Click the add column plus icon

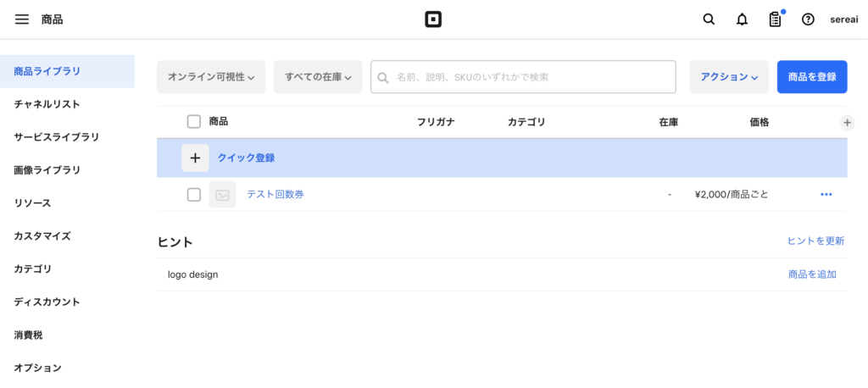pyautogui.click(x=846, y=123)
